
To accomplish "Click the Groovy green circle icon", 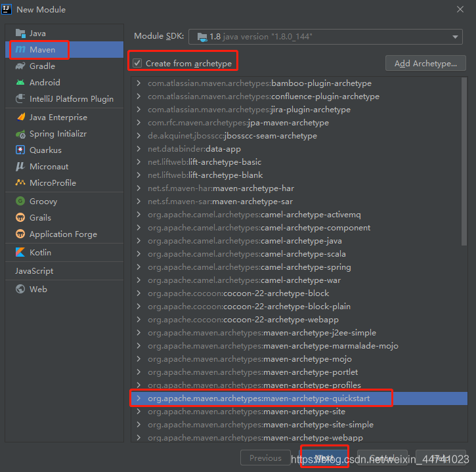I will point(20,201).
